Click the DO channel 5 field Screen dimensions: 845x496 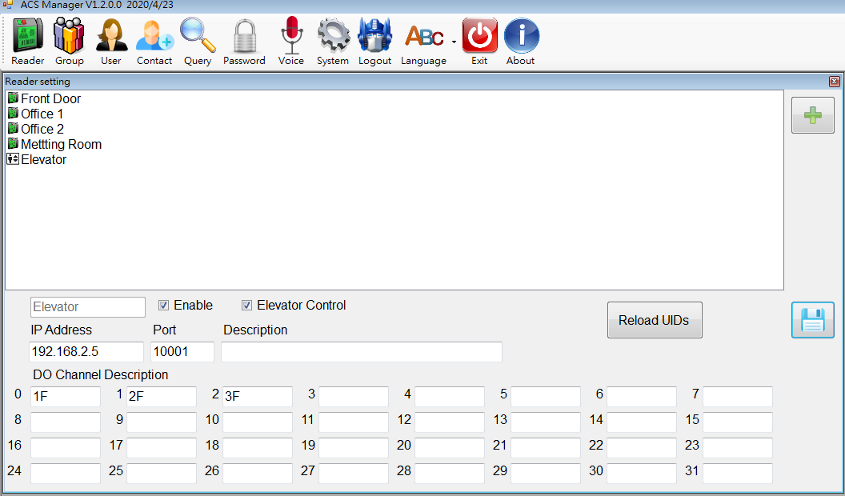point(545,396)
